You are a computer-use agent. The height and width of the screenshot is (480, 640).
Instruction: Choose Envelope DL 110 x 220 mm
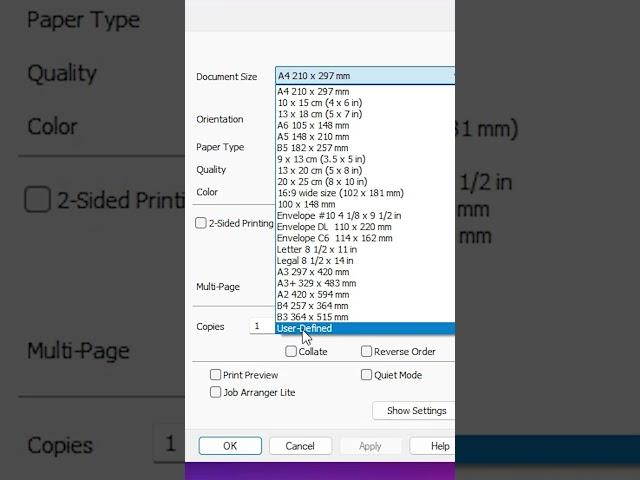point(365,227)
